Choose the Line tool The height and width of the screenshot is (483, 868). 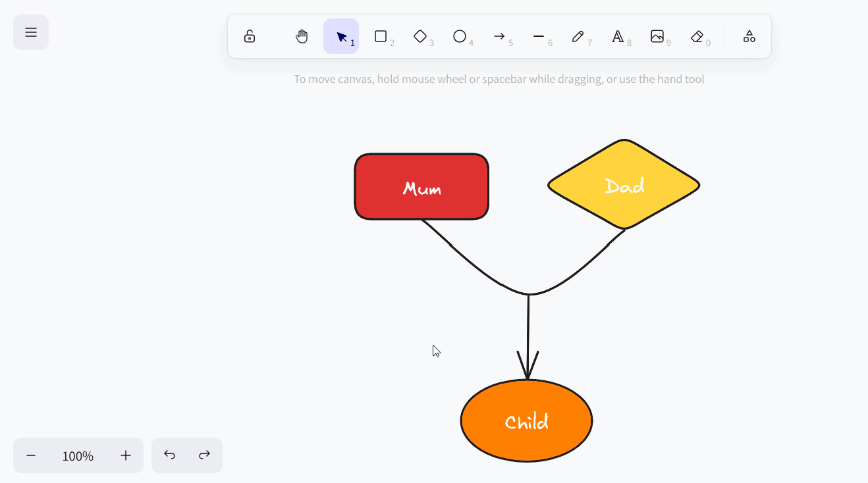click(x=539, y=36)
